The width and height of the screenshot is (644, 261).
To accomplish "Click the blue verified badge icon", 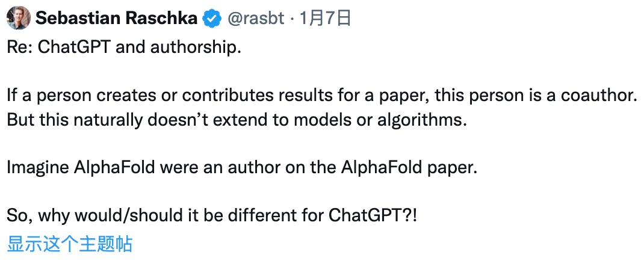I will 212,19.
